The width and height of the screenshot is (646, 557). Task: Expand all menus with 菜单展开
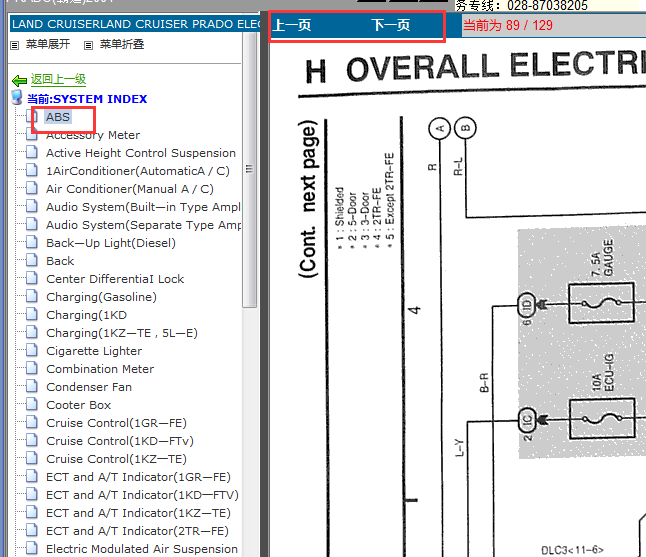tap(48, 44)
